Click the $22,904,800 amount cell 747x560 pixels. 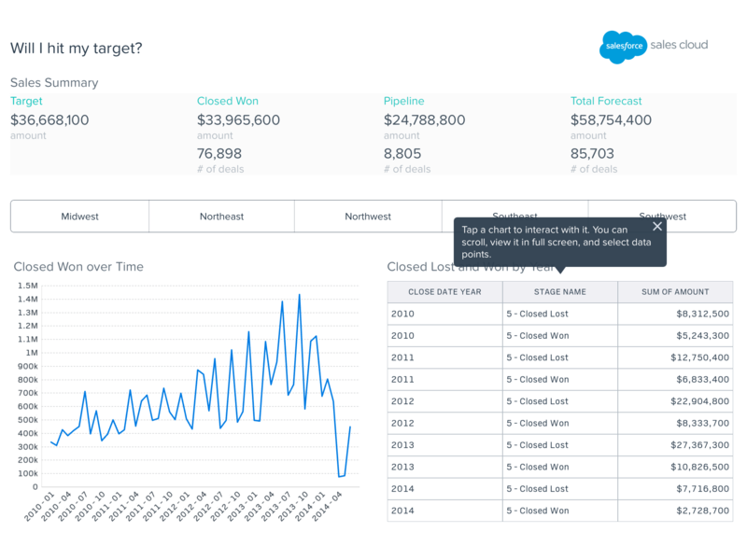coord(675,401)
